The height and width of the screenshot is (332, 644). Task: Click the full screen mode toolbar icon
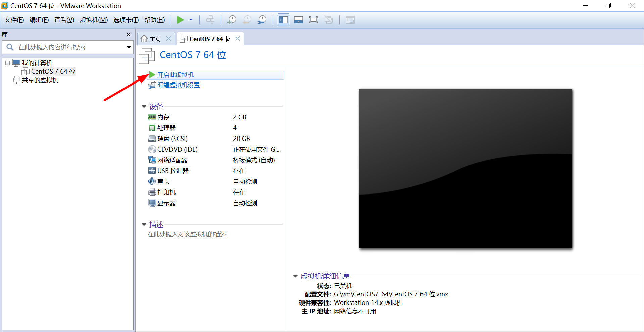coord(313,20)
